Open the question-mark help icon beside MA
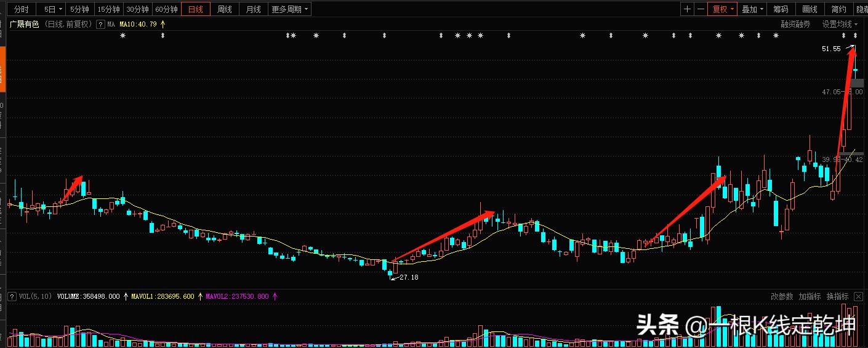The width and height of the screenshot is (868, 348). [101, 24]
